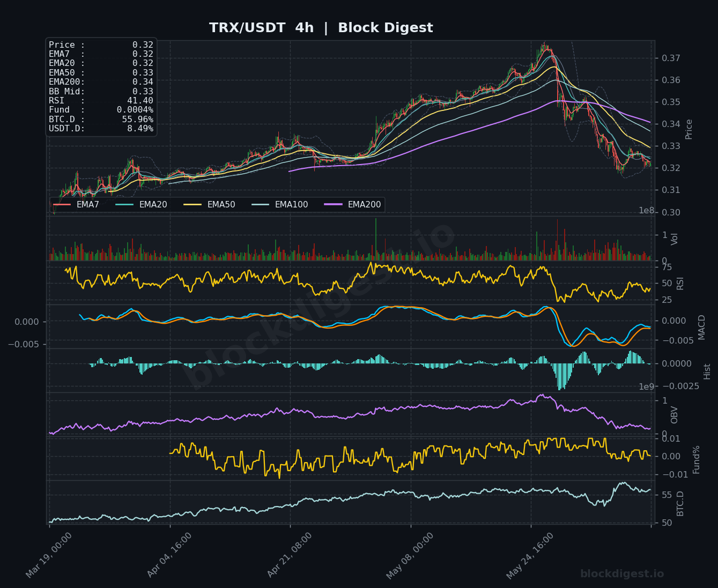Click the 0.36 price axis tick
Screen dimensions: 718x588
tap(671, 80)
